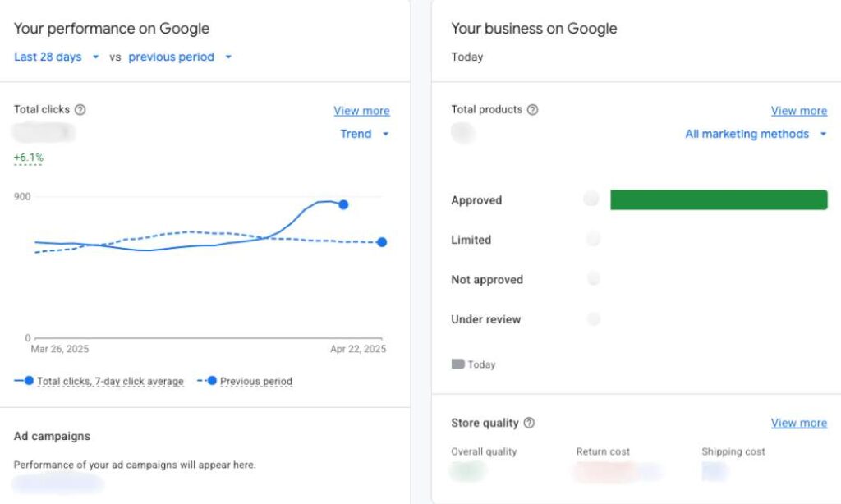841x504 pixels.
Task: Click the +6.1% change indicator
Action: [29, 158]
